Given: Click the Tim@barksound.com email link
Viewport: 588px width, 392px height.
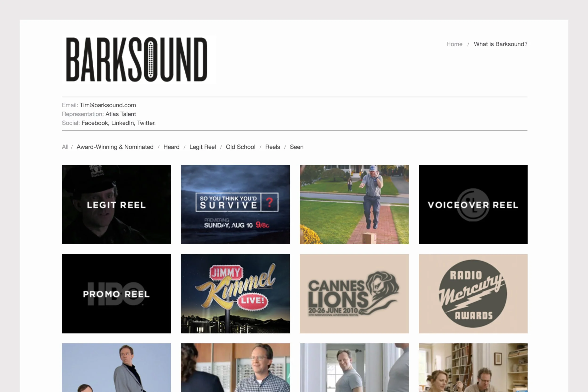Looking at the screenshot, I should (x=108, y=105).
